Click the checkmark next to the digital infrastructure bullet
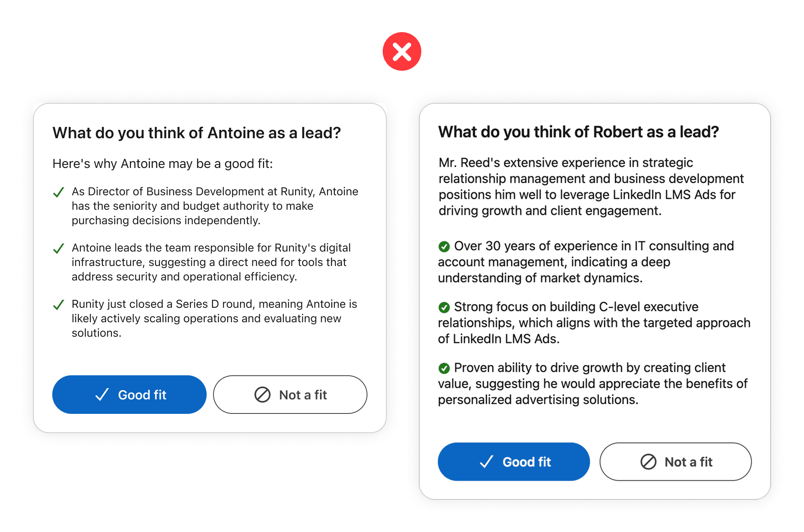804x532 pixels. tap(59, 249)
